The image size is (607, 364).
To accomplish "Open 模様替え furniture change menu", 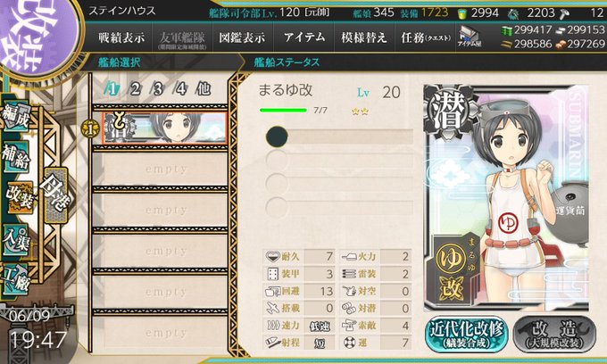I will [x=364, y=37].
